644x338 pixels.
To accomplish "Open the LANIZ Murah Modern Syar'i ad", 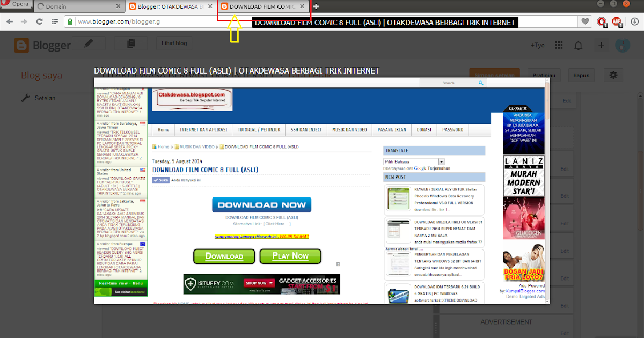I will coord(524,175).
